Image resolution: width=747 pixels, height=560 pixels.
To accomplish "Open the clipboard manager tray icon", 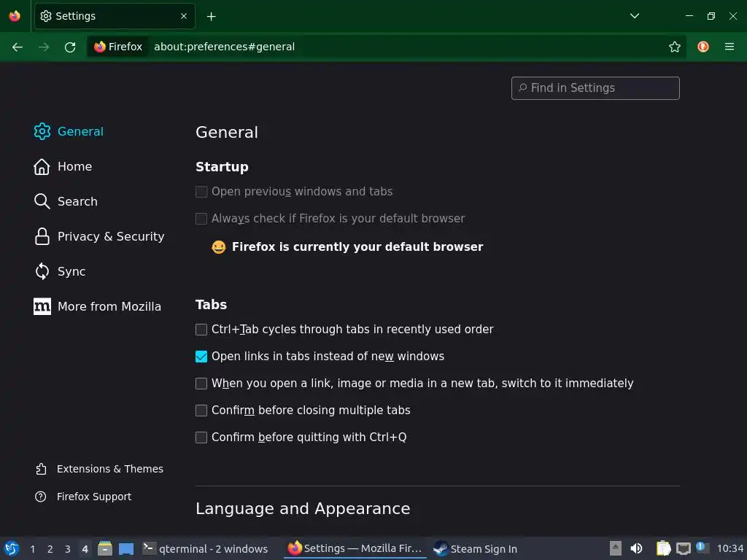I will pos(664,548).
